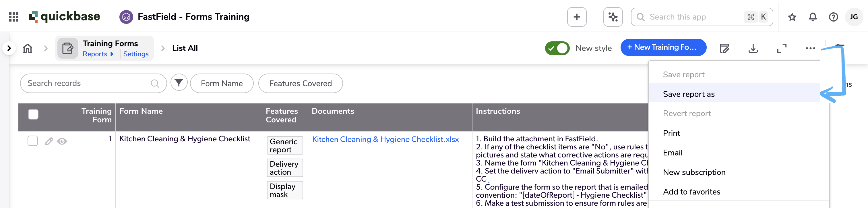
Task: Select the checkbox for record 1
Action: pyautogui.click(x=33, y=141)
